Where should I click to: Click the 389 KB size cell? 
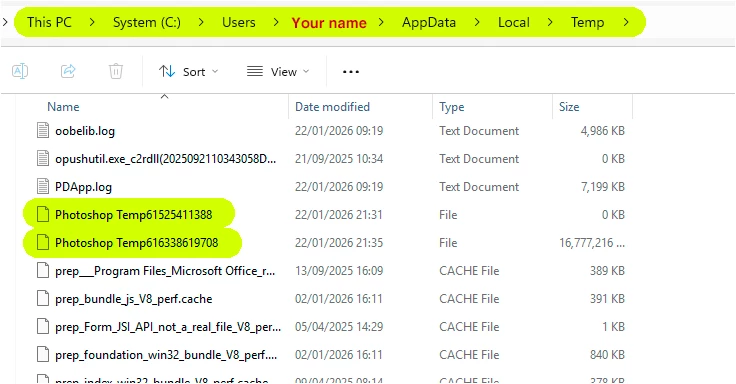click(x=607, y=271)
